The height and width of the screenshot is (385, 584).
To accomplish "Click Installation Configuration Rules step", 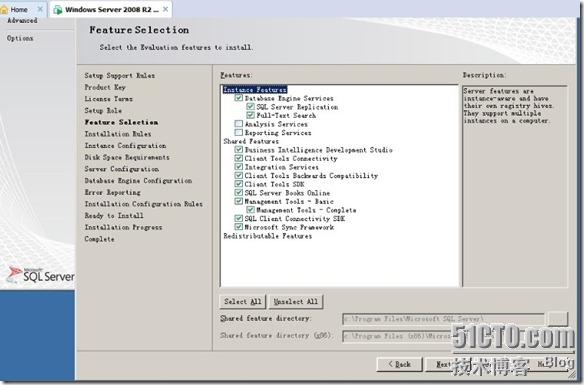I will click(144, 204).
